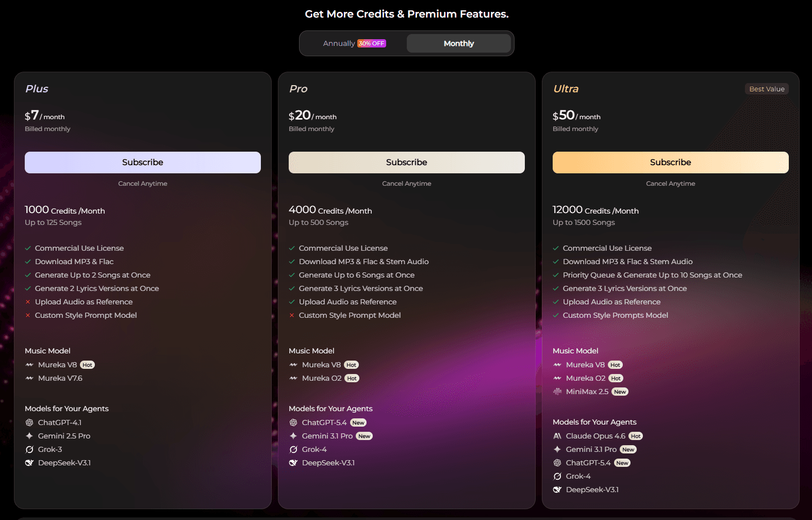The image size is (812, 520).
Task: Subscribe to the Plus plan
Action: (x=143, y=163)
